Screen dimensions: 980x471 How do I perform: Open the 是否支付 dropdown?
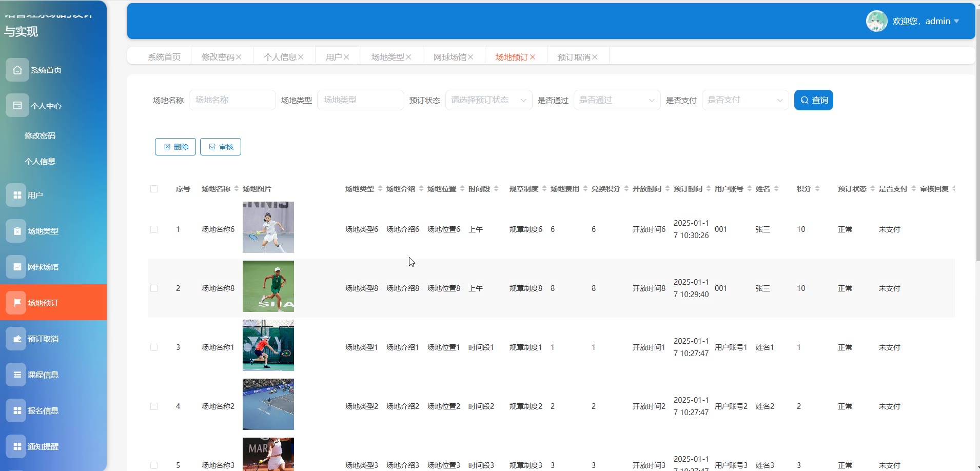(x=745, y=100)
